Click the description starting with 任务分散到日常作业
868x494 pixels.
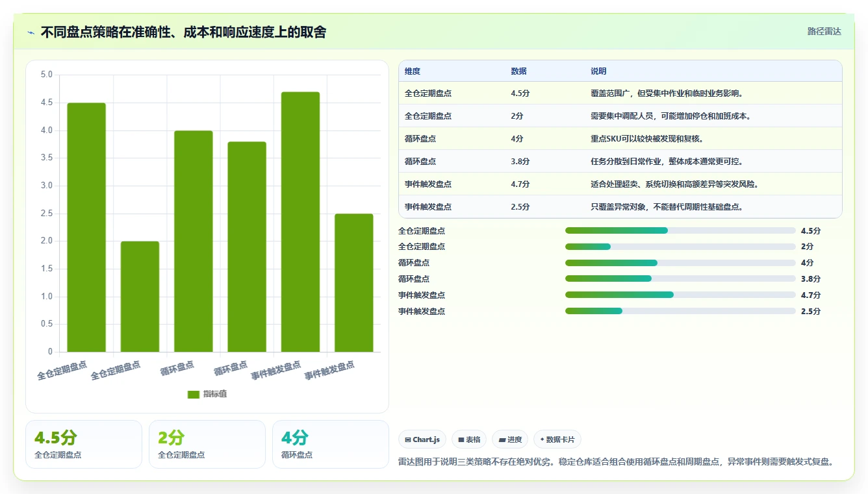667,162
